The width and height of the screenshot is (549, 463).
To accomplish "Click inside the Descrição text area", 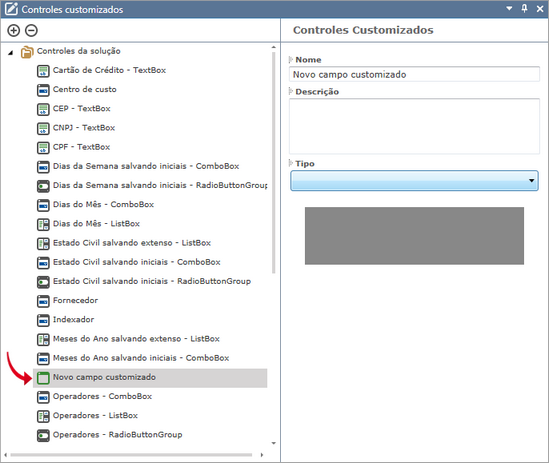I will click(414, 126).
